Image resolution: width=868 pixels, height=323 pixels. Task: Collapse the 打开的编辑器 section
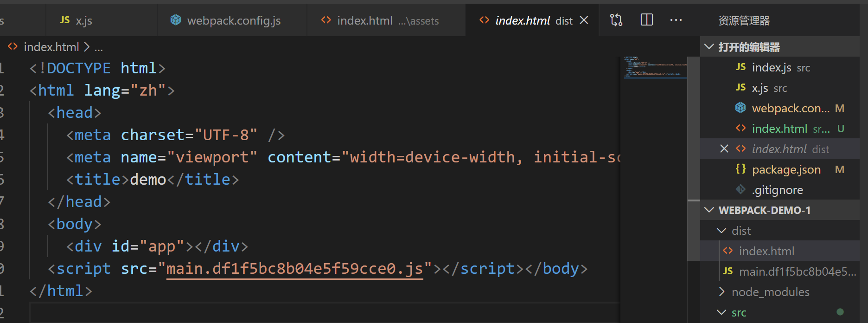coord(709,47)
